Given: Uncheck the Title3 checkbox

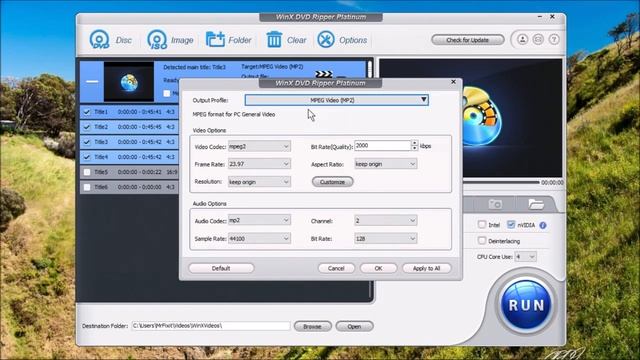Looking at the screenshot, I should [87, 142].
